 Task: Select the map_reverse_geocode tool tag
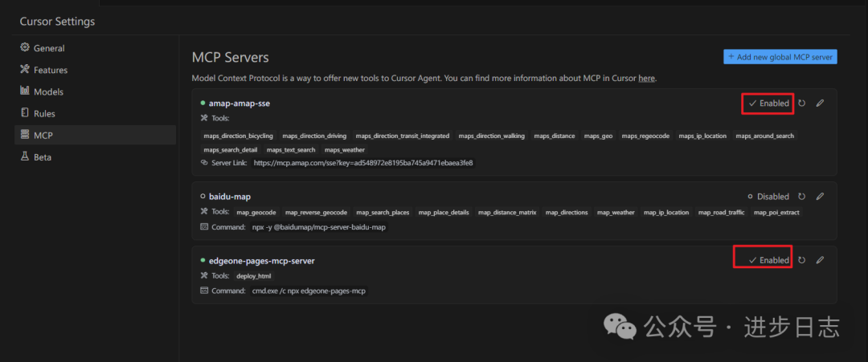[x=316, y=212]
